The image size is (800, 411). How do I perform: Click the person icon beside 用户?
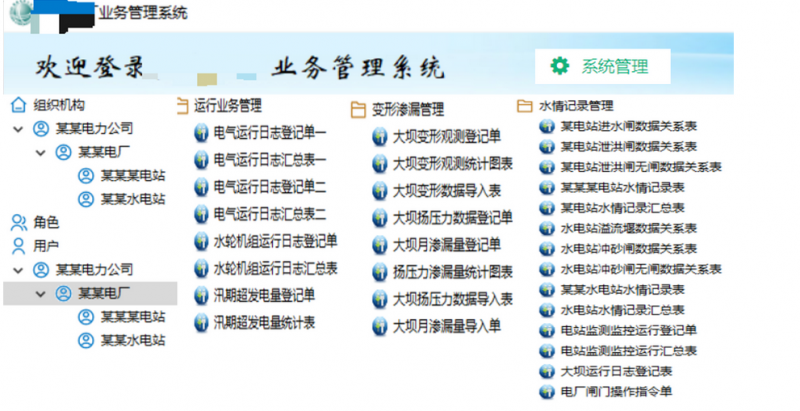(x=17, y=245)
